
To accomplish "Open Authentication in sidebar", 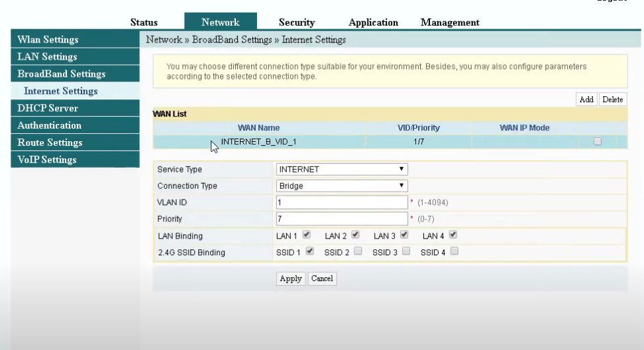I will click(75, 125).
